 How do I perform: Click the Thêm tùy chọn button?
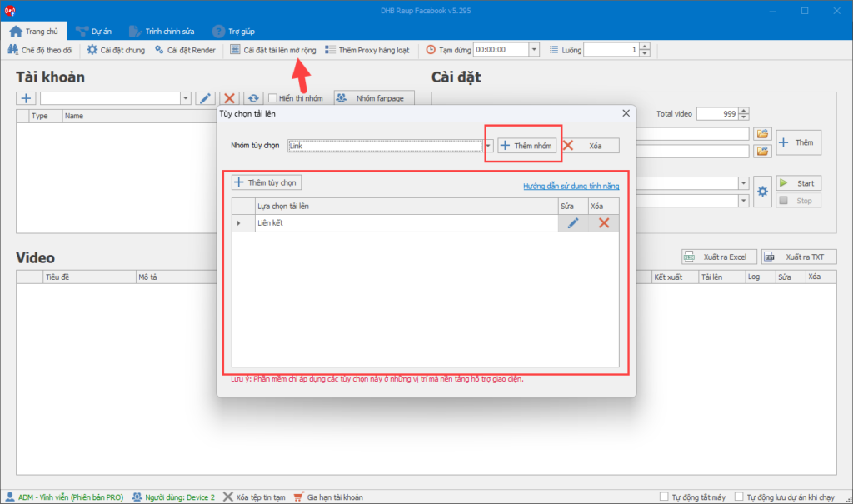[x=267, y=182]
